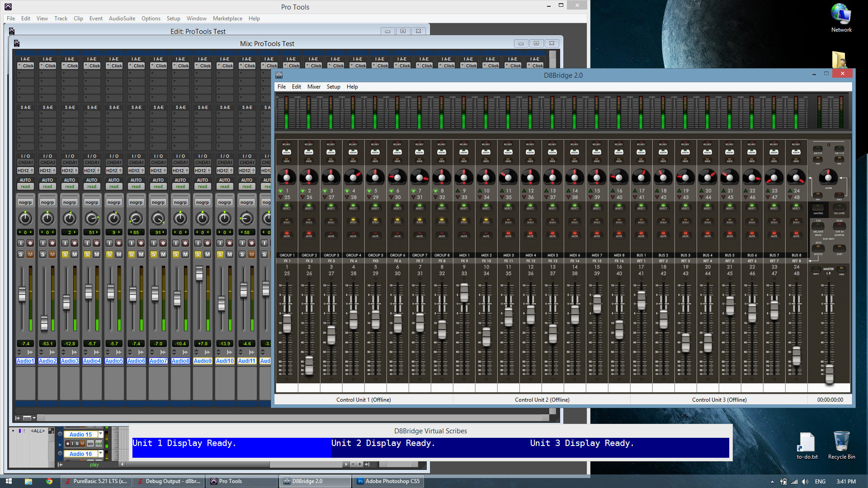
Task: Click ASSIGN on D8Bridge channel 2
Action: [x=309, y=152]
